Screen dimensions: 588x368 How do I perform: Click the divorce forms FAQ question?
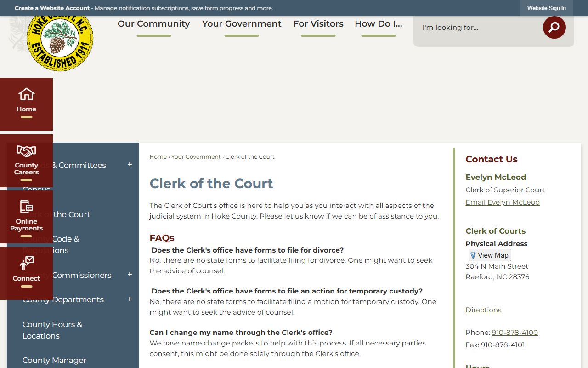tap(248, 250)
